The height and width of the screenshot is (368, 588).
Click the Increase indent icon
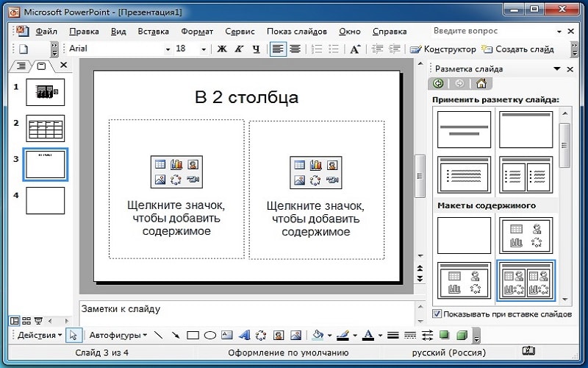(394, 49)
